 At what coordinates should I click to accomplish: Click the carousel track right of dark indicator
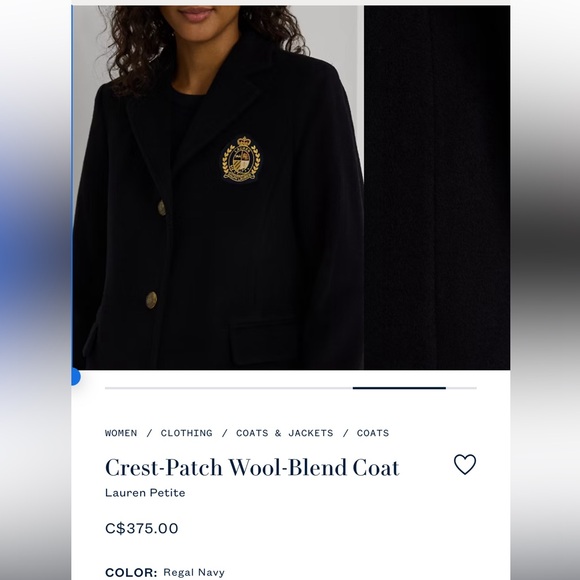(461, 388)
